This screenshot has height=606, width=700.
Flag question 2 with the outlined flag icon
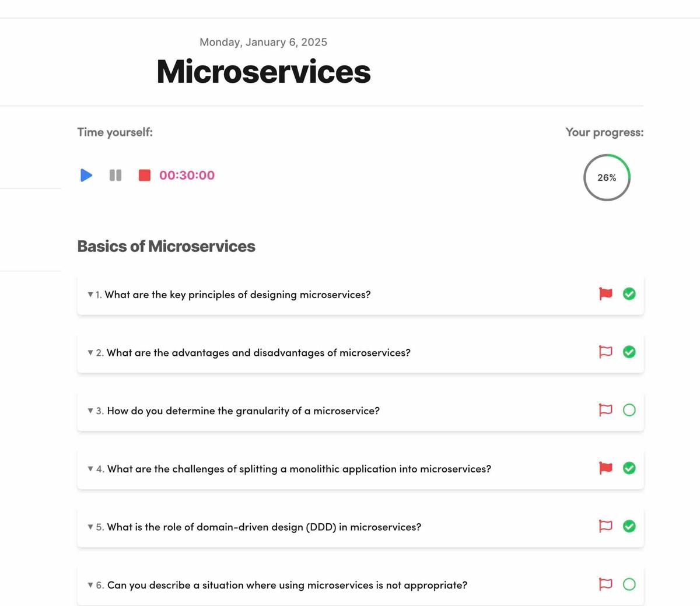(606, 352)
